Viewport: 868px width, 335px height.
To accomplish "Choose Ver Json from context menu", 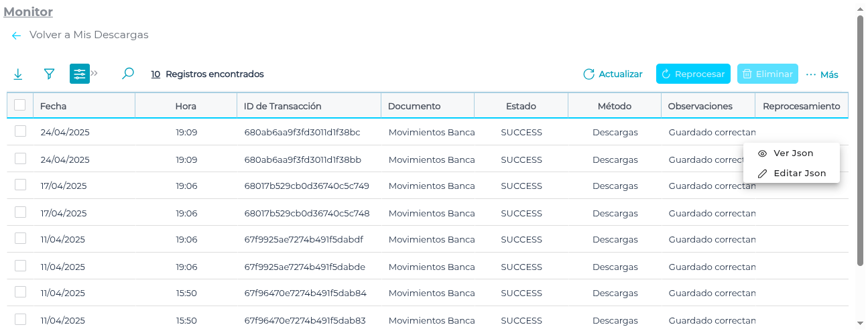I will click(793, 153).
